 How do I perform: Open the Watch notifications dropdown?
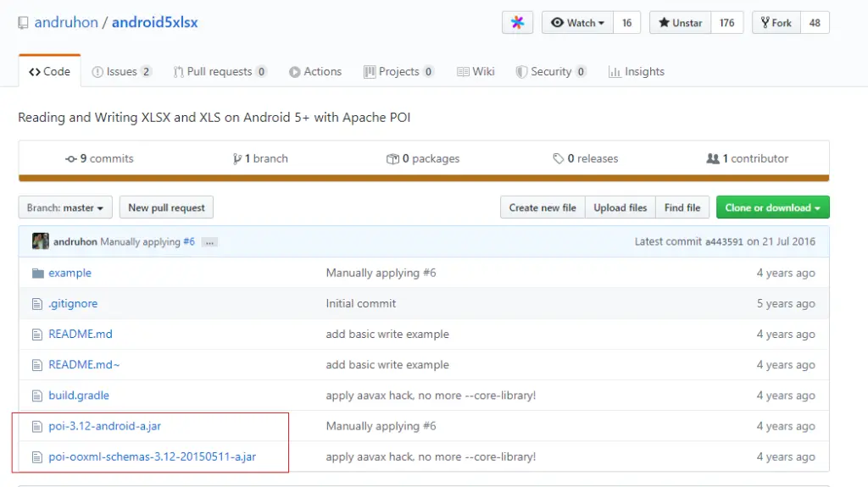[x=577, y=23]
